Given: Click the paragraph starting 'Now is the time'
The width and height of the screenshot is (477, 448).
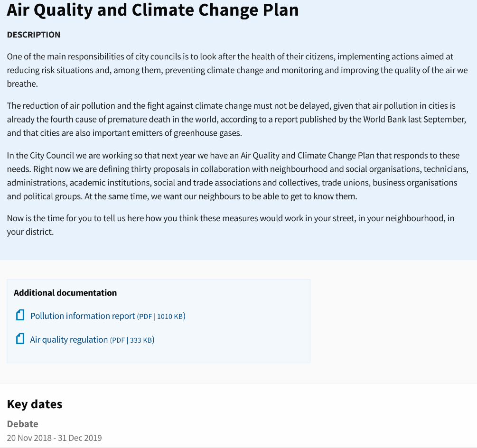Looking at the screenshot, I should (231, 225).
